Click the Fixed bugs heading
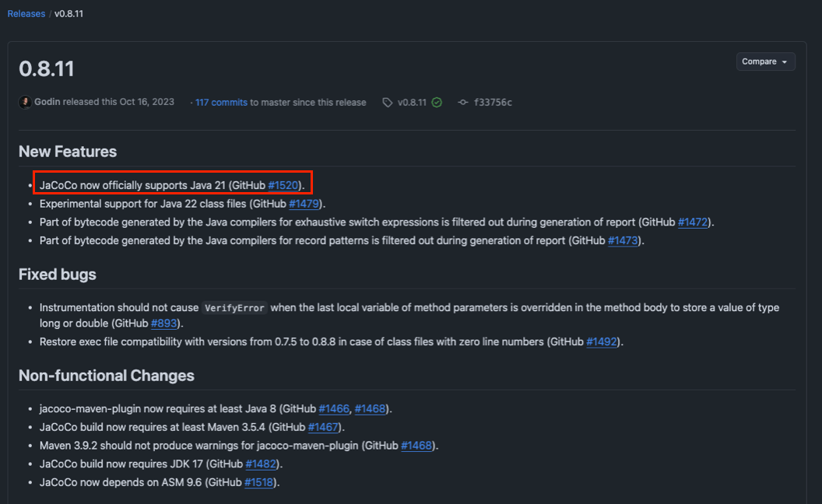Screen dimensions: 822x504 [x=58, y=275]
